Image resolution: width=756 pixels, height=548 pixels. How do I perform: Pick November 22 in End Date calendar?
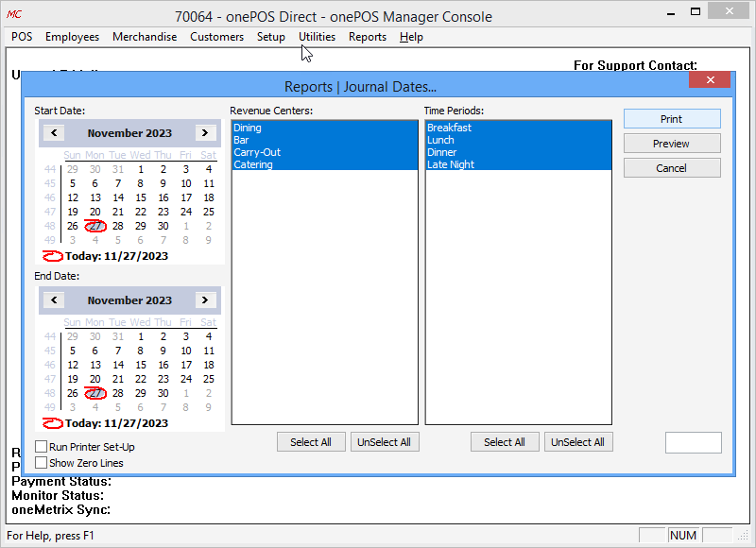(140, 379)
